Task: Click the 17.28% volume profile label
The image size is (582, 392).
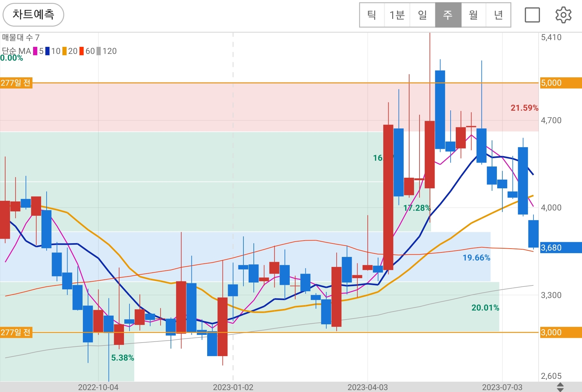Action: 417,208
